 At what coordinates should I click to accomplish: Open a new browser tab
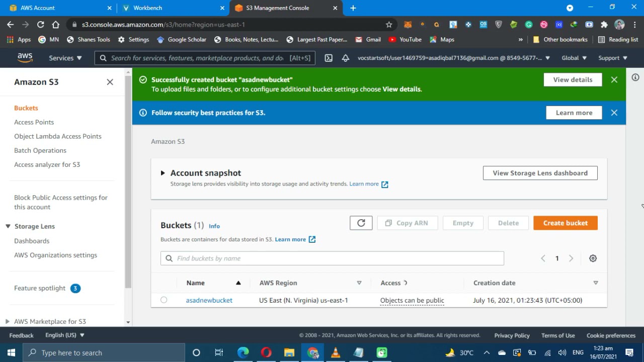coord(353,8)
